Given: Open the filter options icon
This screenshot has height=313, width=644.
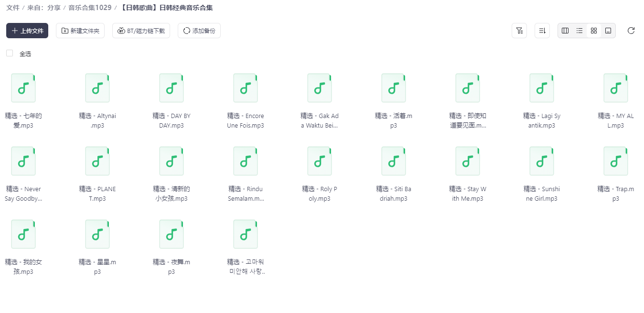Looking at the screenshot, I should click(x=519, y=31).
